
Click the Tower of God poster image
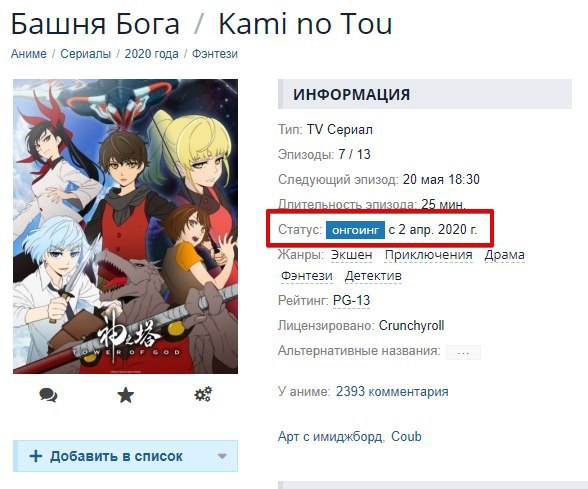point(125,226)
